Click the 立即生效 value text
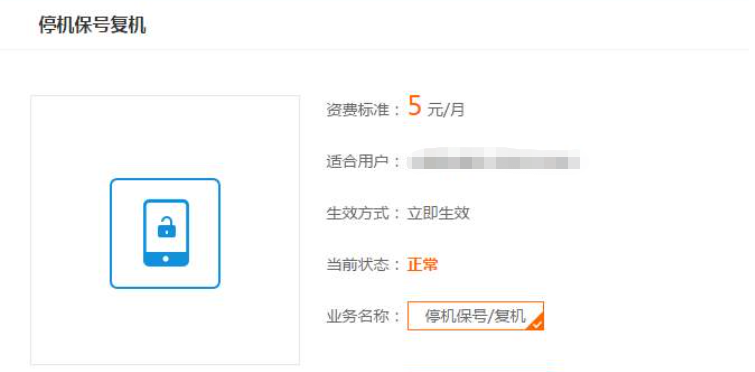The width and height of the screenshot is (755, 372). (x=439, y=213)
